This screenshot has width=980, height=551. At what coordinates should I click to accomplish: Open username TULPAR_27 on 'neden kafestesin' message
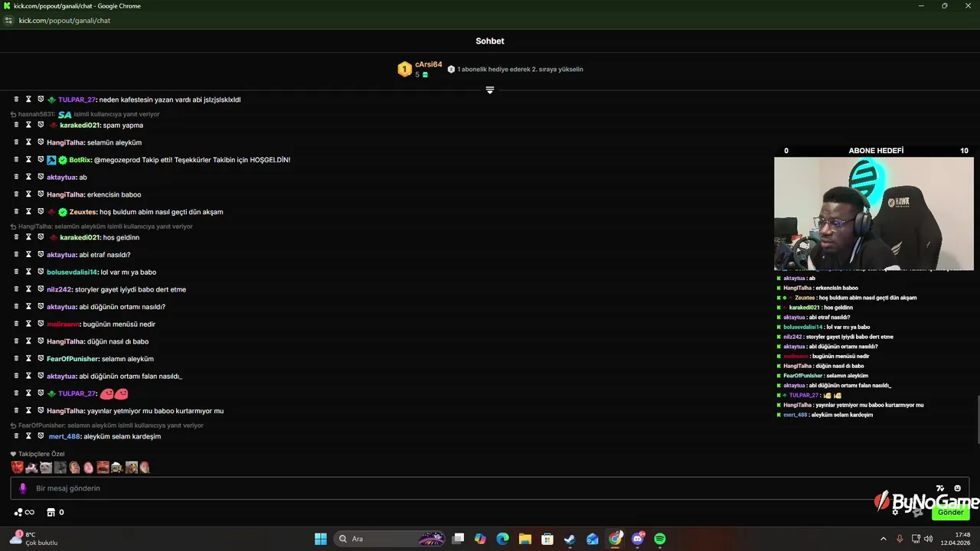[77, 99]
